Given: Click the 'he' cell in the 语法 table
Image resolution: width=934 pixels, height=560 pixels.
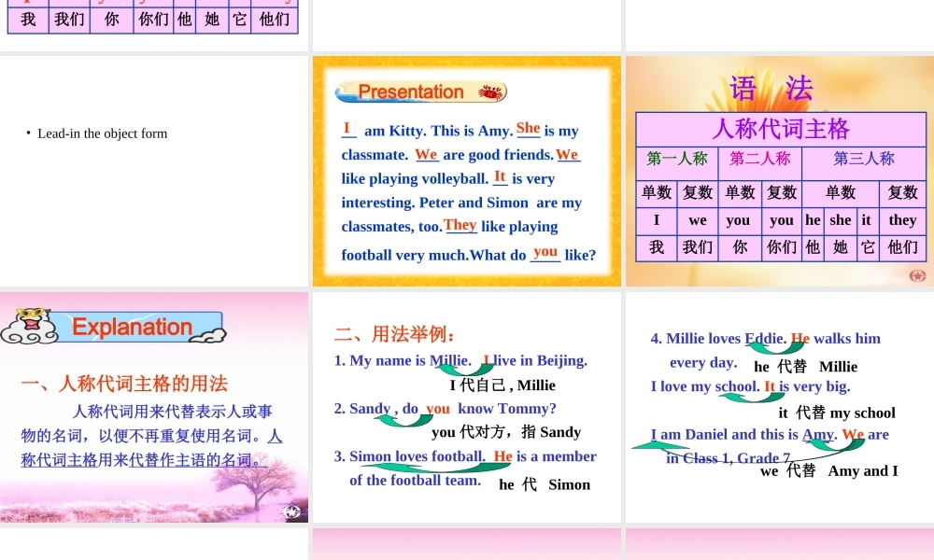Looking at the screenshot, I should point(814,220).
